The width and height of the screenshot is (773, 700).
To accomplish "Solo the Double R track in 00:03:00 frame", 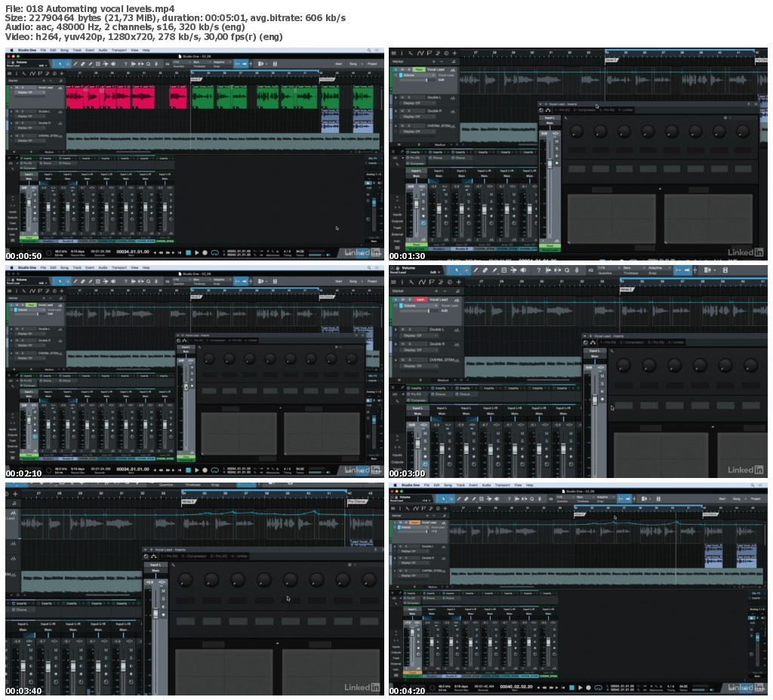I will click(410, 344).
